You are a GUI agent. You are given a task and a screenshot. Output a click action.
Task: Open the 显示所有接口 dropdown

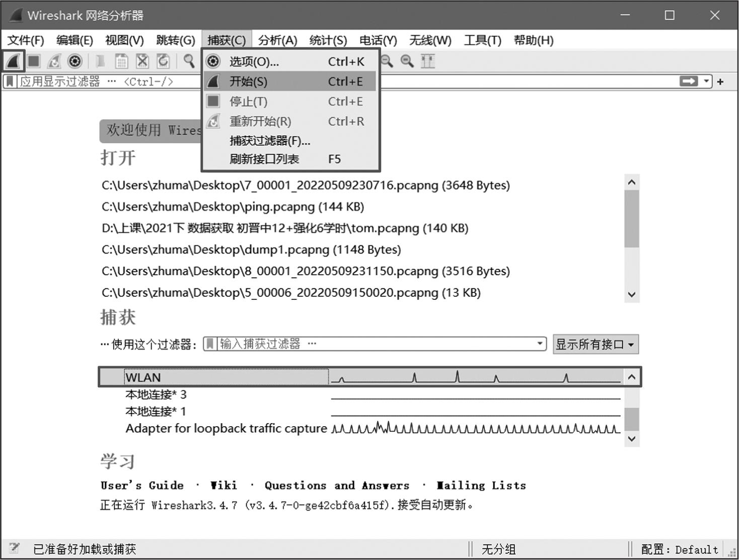tap(596, 345)
